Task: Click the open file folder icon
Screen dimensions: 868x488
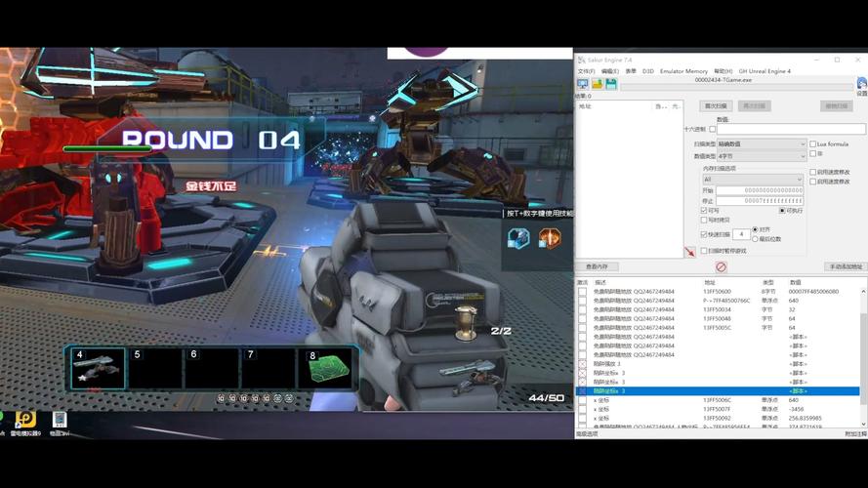Action: pyautogui.click(x=597, y=84)
